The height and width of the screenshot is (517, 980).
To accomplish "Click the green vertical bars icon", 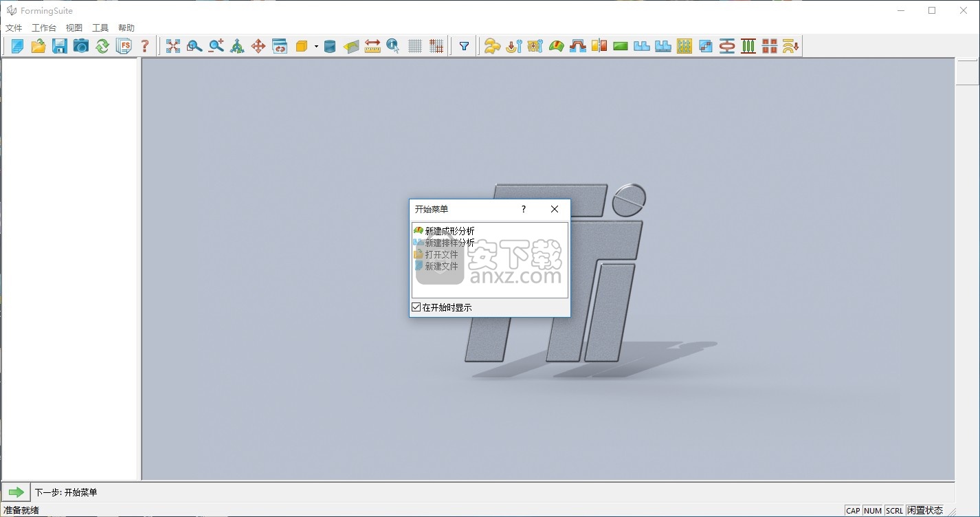I will pyautogui.click(x=748, y=46).
